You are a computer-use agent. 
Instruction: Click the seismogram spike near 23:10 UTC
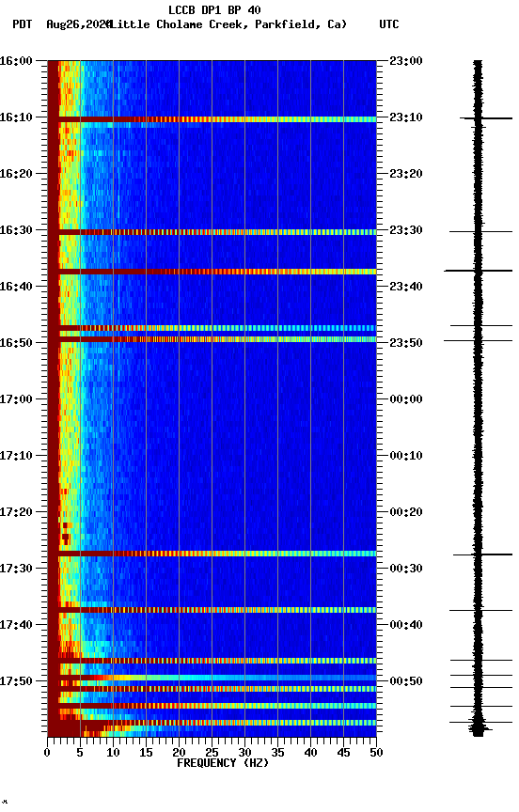[486, 118]
